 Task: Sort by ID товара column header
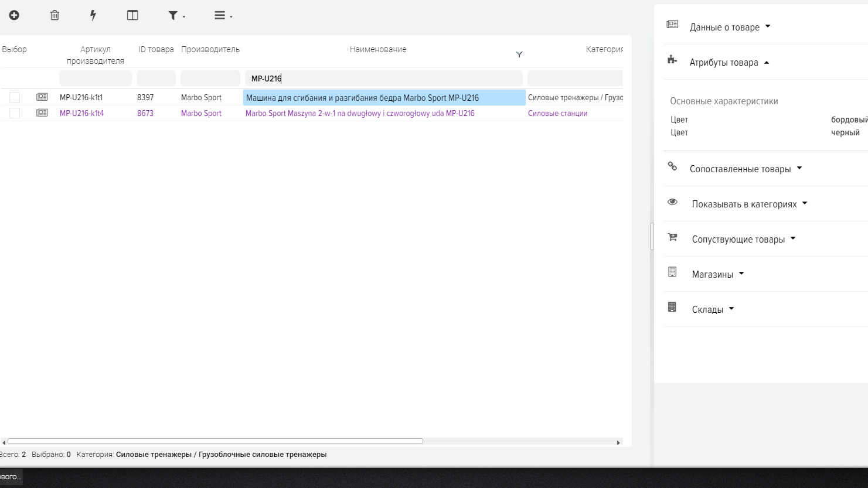pos(156,49)
